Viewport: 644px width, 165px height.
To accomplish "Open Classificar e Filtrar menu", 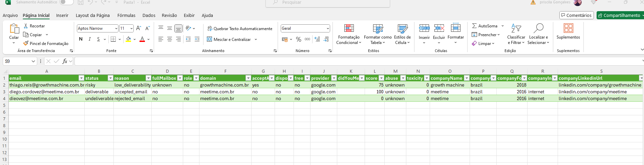I will (x=516, y=34).
